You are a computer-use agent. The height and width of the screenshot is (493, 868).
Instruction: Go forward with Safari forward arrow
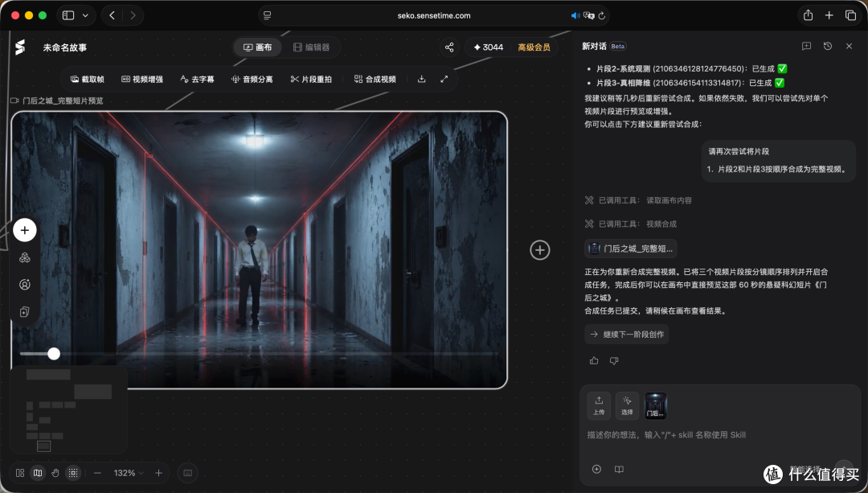(x=133, y=15)
